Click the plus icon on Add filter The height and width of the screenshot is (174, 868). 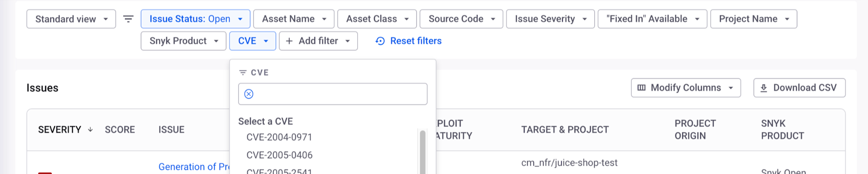(x=289, y=41)
